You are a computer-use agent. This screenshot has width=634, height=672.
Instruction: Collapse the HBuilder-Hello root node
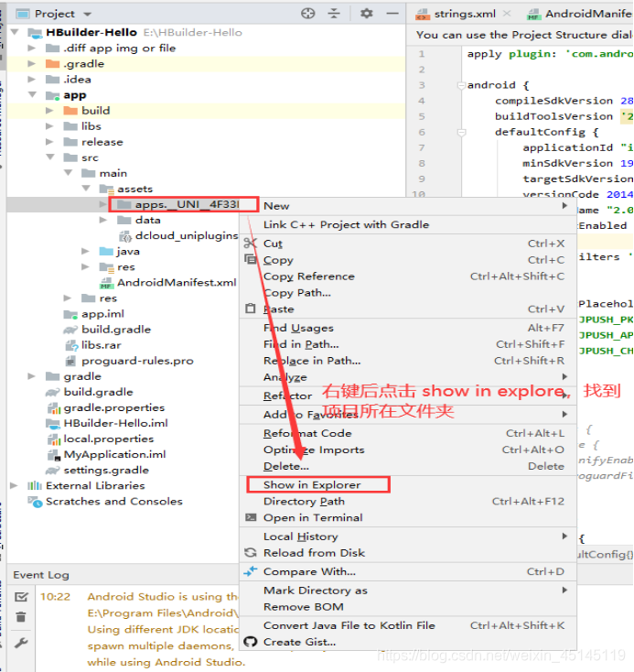[x=15, y=33]
